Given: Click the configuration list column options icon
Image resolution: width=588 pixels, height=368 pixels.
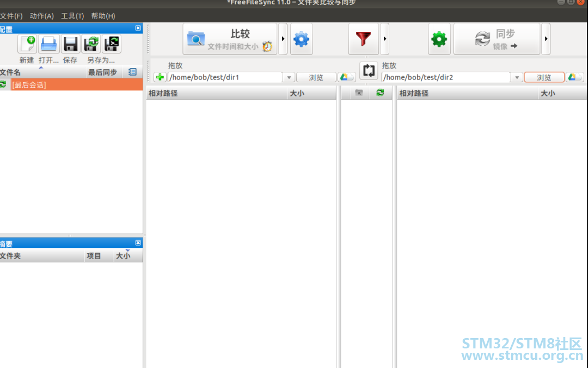Looking at the screenshot, I should pos(132,72).
